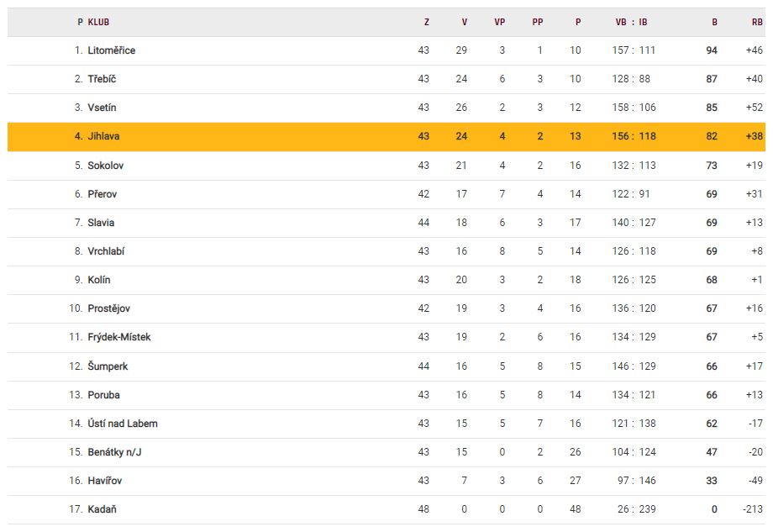Open the Vrchlabí club entry
This screenshot has height=532, width=773.
106,251
